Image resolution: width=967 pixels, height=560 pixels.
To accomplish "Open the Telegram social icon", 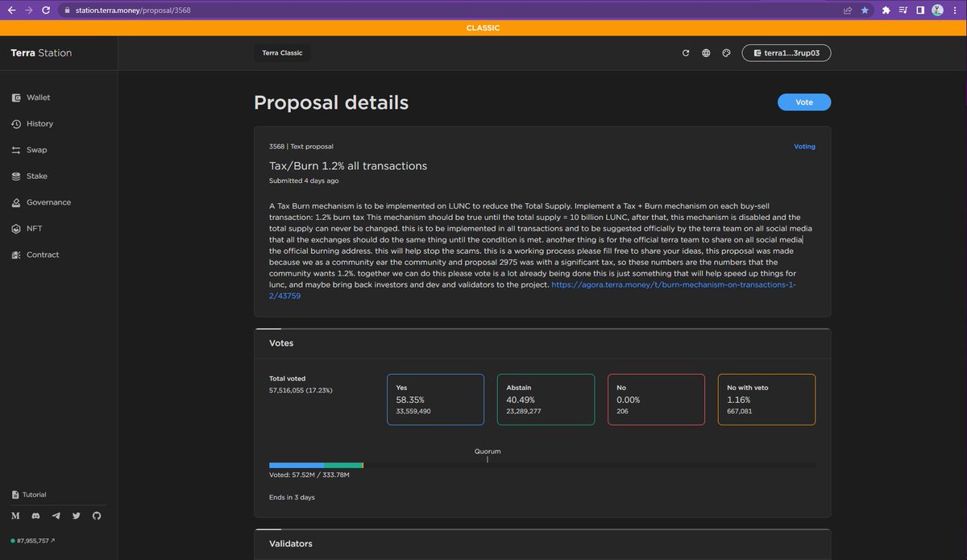I will [x=56, y=516].
